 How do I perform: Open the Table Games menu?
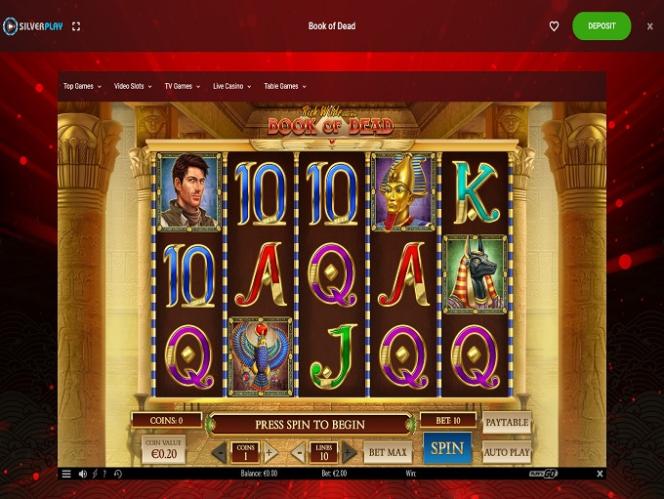coord(285,86)
